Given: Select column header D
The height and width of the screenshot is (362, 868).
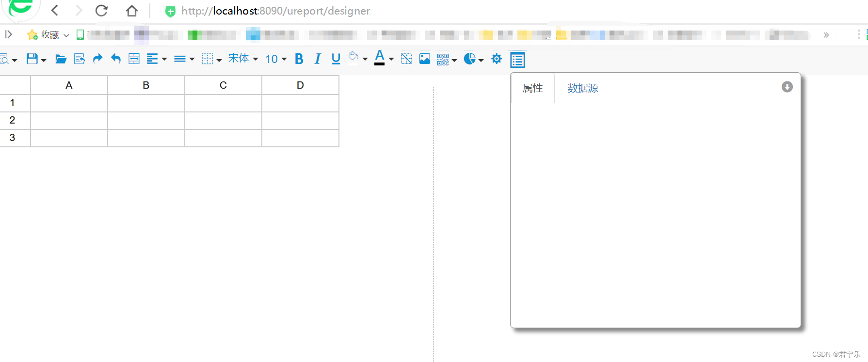Looking at the screenshot, I should [300, 85].
